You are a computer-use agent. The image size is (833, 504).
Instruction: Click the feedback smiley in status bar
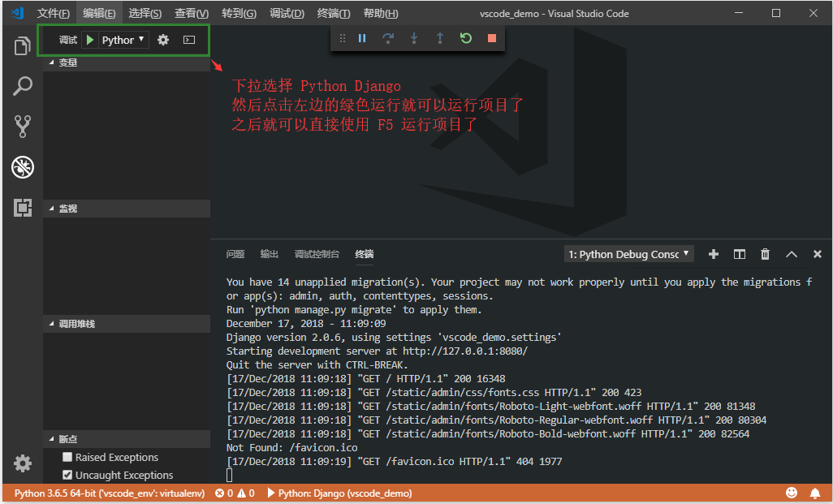tap(792, 493)
